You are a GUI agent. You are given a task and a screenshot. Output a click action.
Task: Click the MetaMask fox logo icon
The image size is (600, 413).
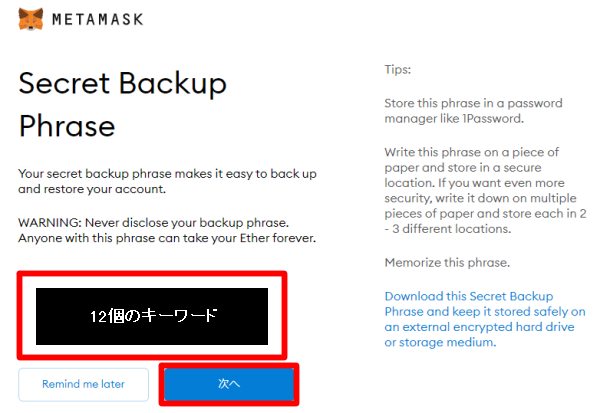[31, 19]
